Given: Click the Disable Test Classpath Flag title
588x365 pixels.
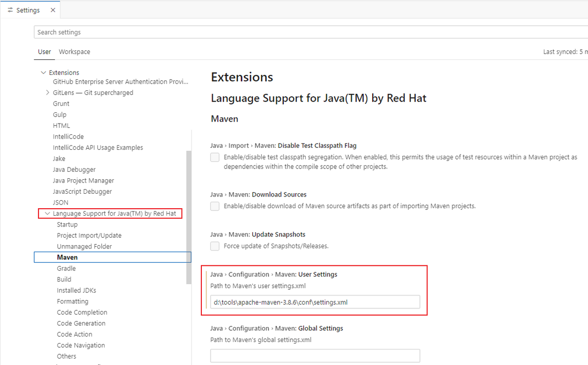Looking at the screenshot, I should [283, 146].
